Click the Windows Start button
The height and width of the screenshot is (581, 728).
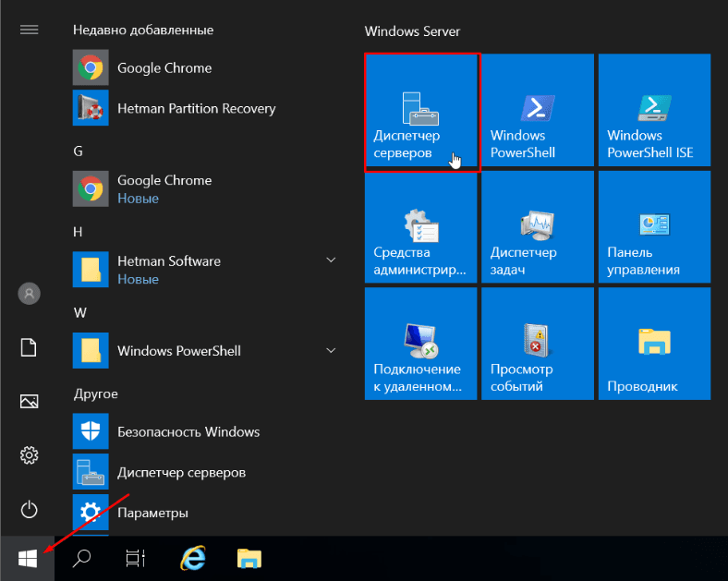coord(28,558)
